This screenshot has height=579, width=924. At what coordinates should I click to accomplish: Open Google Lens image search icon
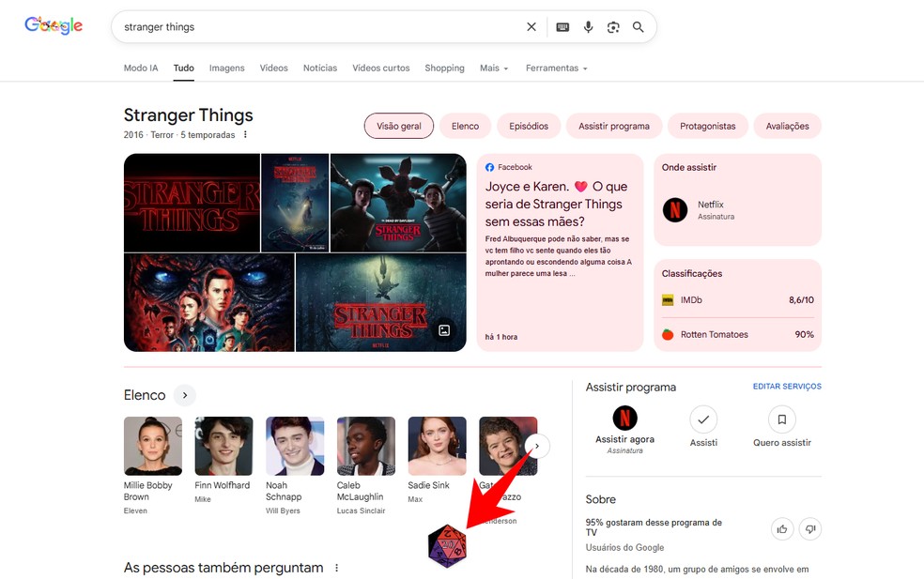tap(613, 27)
